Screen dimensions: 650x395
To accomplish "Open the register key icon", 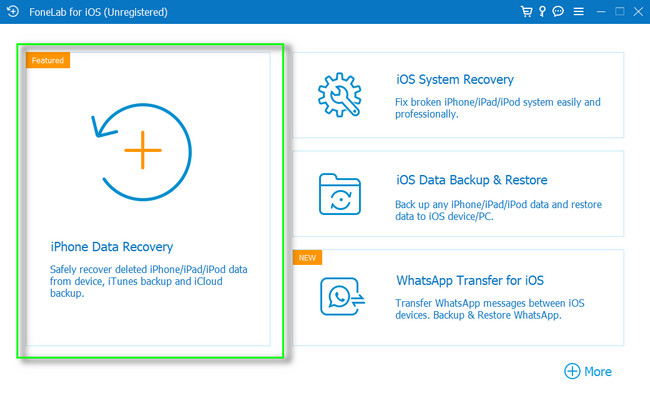I will (542, 12).
